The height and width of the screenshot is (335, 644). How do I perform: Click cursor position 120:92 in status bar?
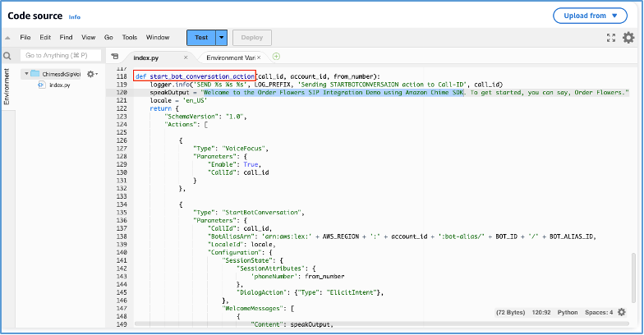[x=541, y=312]
